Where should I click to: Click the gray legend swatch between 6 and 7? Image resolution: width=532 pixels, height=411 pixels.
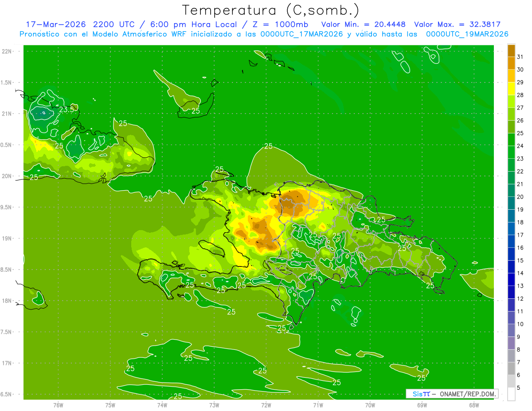point(511,368)
